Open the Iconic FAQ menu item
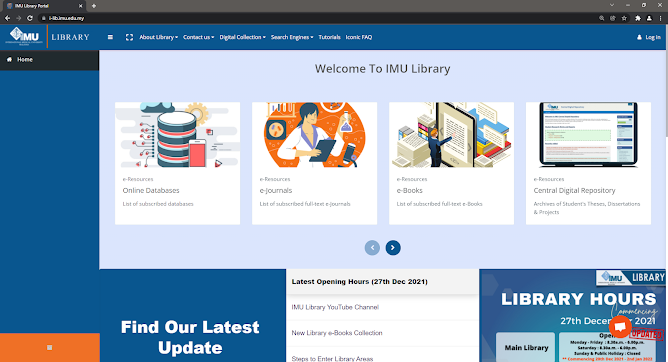The image size is (668, 362). pyautogui.click(x=359, y=37)
